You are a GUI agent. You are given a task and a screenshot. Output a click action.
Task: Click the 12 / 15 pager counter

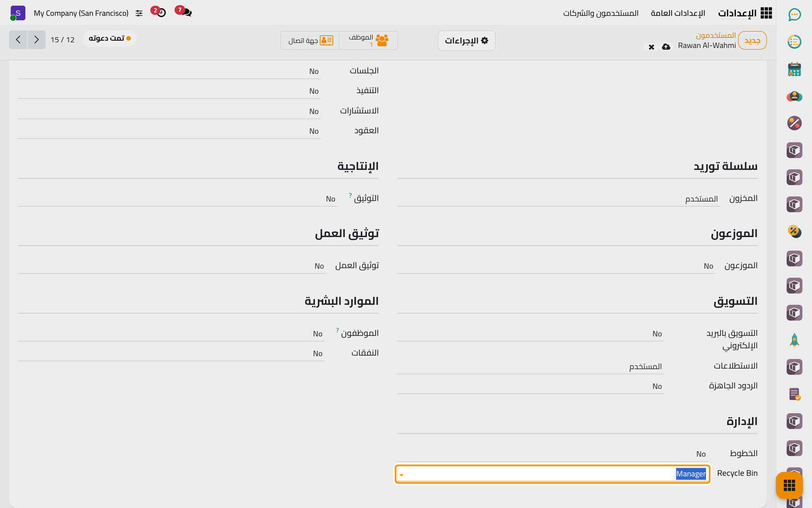[x=63, y=40]
